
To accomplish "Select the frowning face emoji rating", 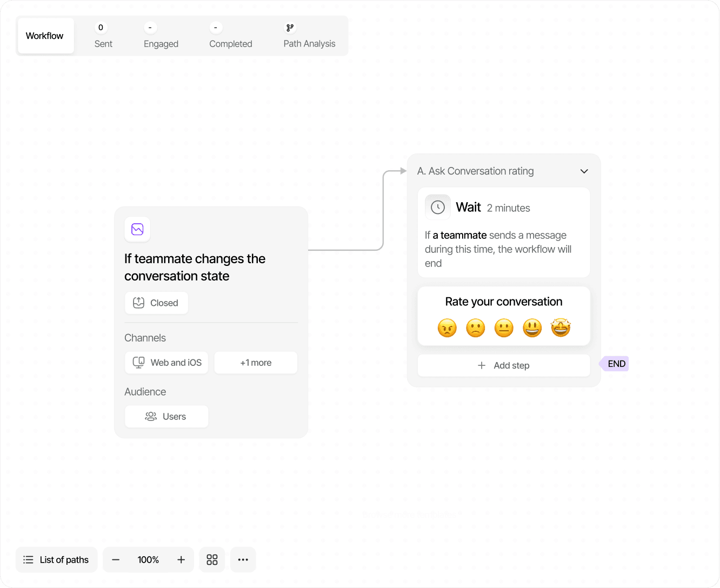I will (x=476, y=328).
